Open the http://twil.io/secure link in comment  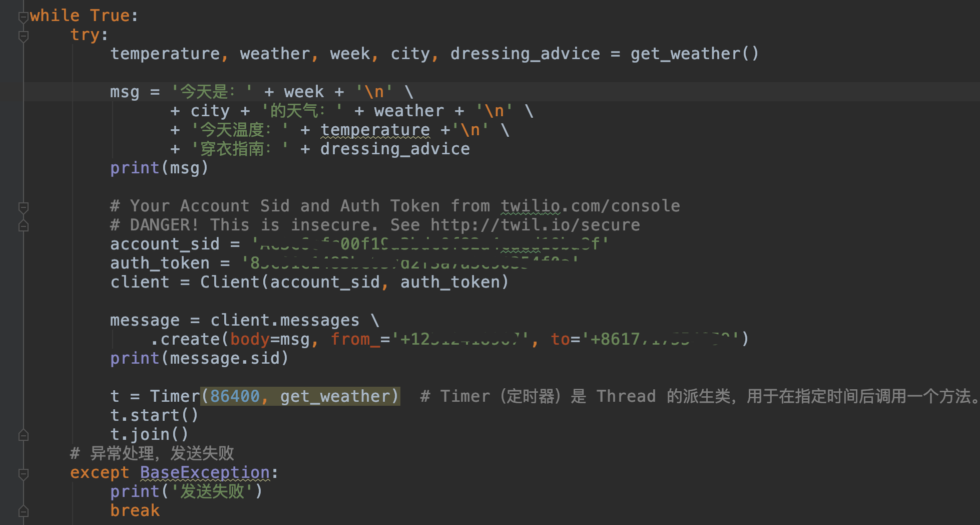[535, 225]
